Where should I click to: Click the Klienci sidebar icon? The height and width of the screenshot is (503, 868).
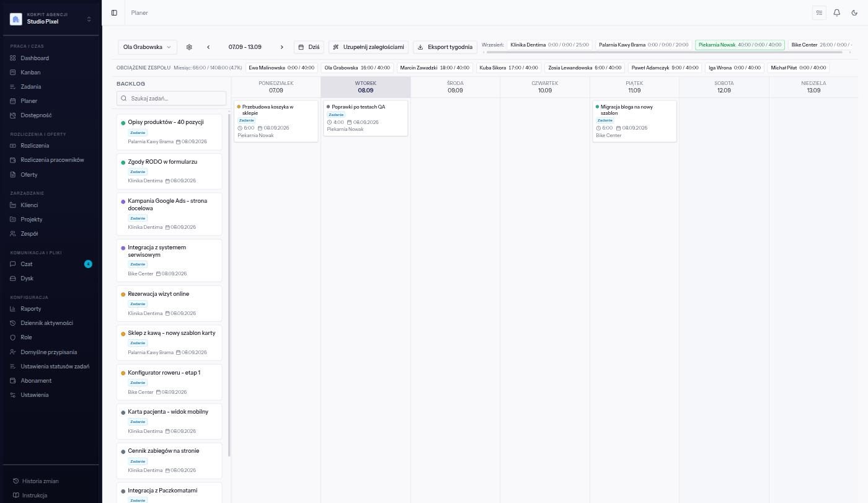pos(13,205)
